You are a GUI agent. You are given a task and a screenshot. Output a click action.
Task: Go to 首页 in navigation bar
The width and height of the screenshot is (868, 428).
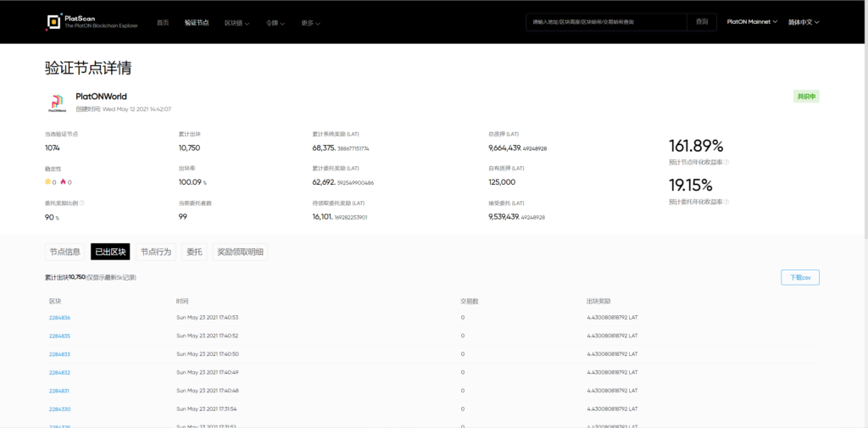(163, 23)
